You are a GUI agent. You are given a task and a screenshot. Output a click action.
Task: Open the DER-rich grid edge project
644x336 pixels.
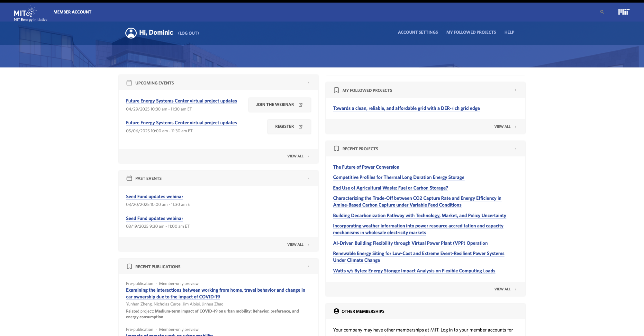pos(406,108)
